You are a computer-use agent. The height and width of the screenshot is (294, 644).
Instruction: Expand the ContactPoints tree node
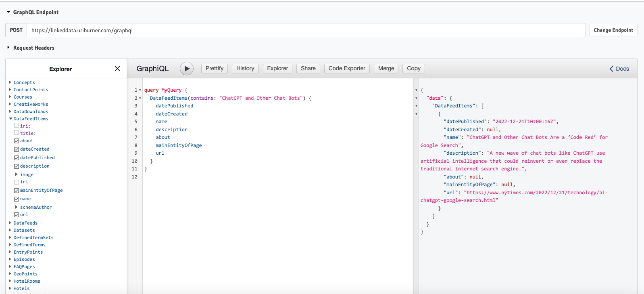[10, 90]
